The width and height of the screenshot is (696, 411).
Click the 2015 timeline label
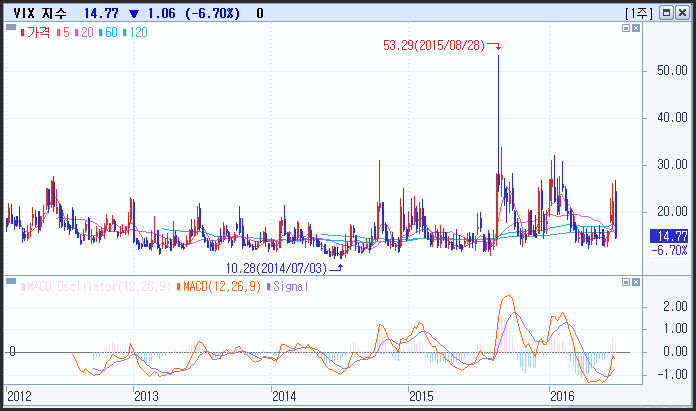pos(421,396)
